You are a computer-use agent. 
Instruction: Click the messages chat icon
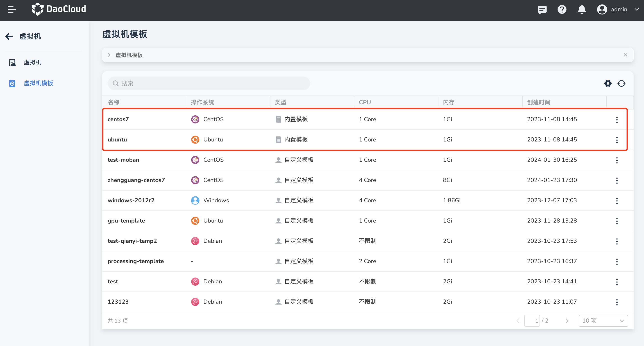tap(542, 9)
